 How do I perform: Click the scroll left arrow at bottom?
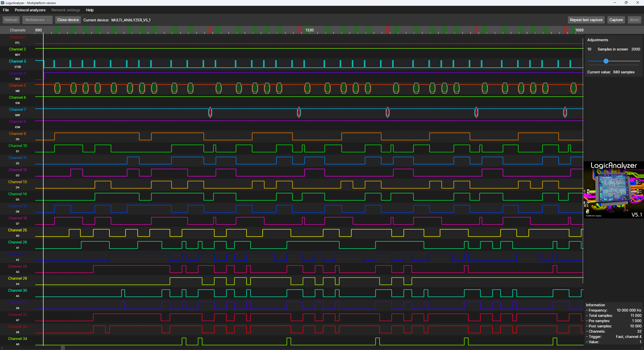pyautogui.click(x=2, y=348)
